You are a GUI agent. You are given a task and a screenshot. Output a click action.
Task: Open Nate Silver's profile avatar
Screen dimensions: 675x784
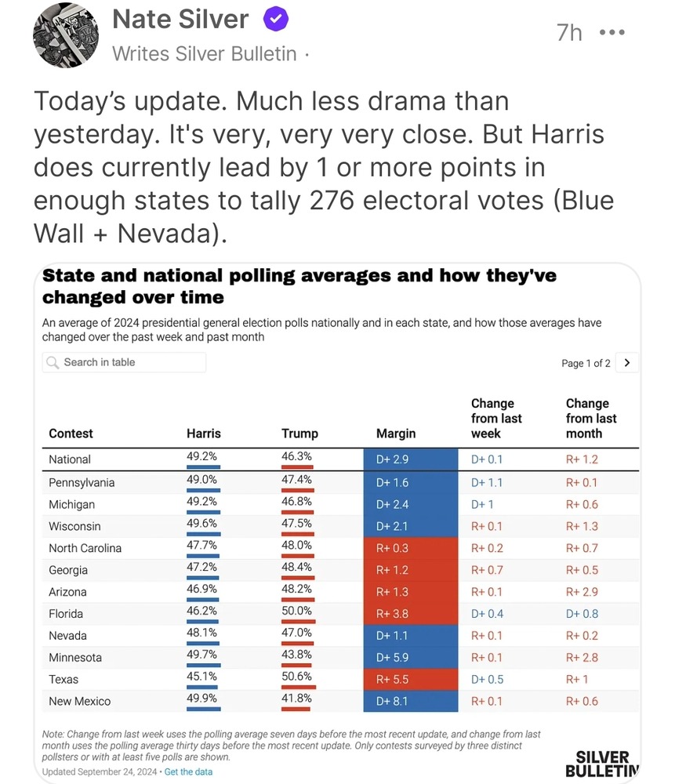[x=66, y=35]
